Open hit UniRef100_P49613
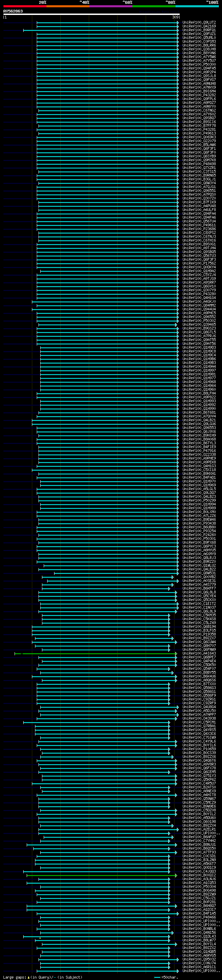The width and height of the screenshot is (222, 980). click(199, 133)
